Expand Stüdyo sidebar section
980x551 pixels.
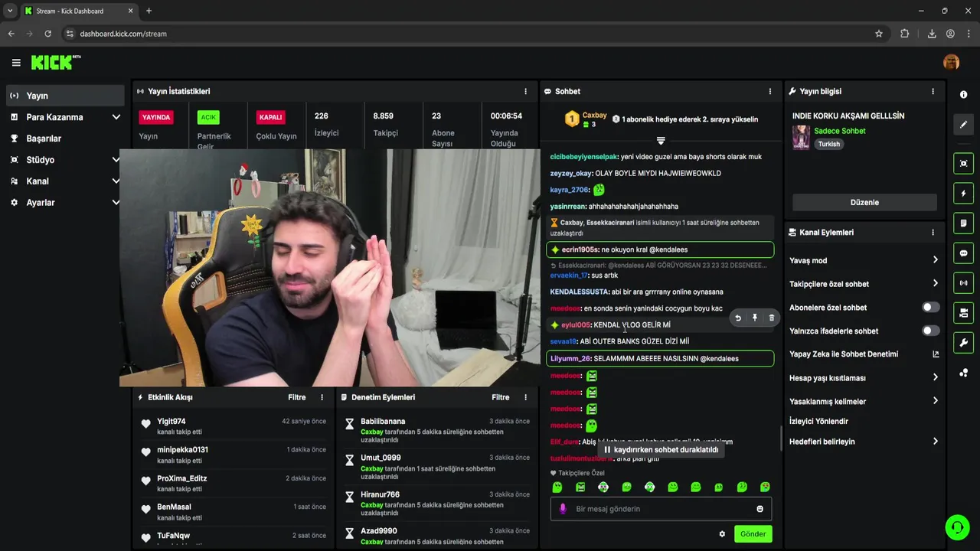[x=116, y=160]
